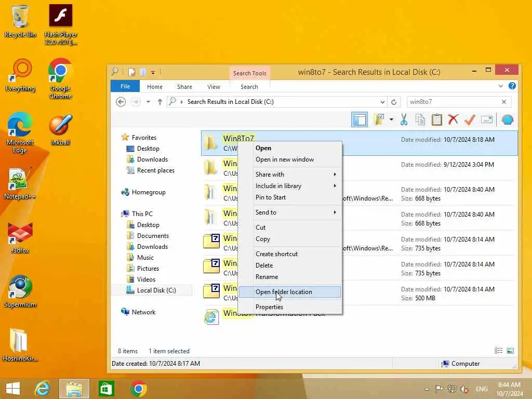
Task: Refresh the search results
Action: (x=394, y=102)
